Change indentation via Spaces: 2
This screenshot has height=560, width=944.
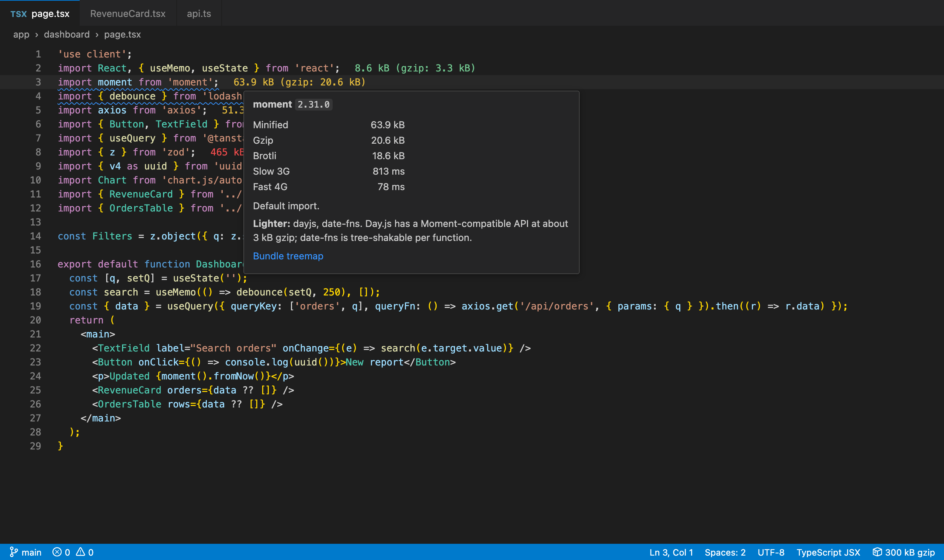point(725,552)
